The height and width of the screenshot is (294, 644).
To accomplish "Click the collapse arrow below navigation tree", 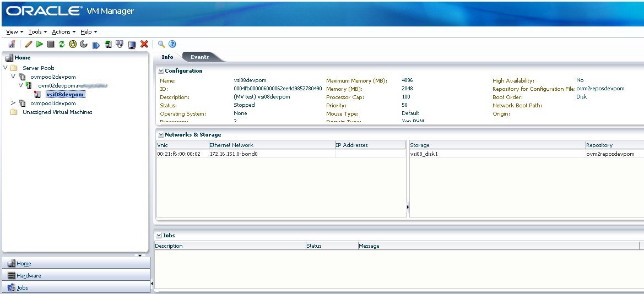I will (139, 255).
